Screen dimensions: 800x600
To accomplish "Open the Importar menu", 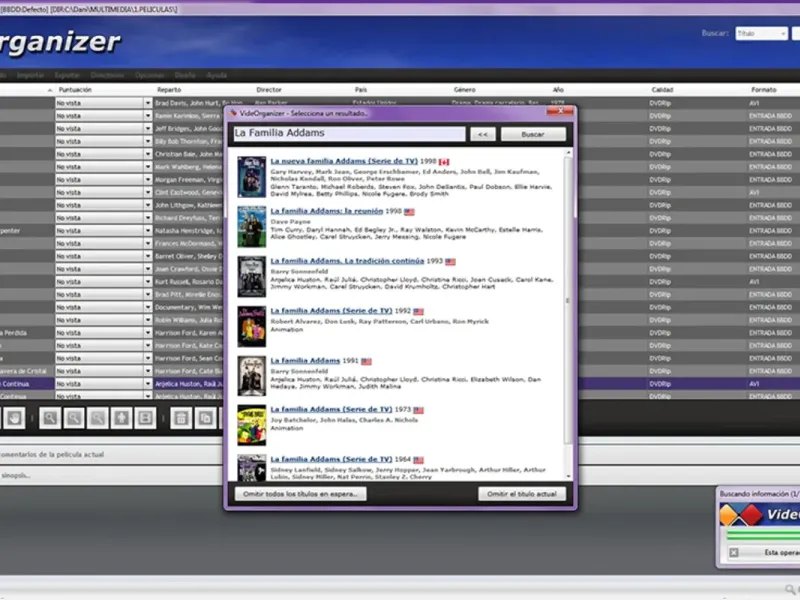I will (x=30, y=76).
